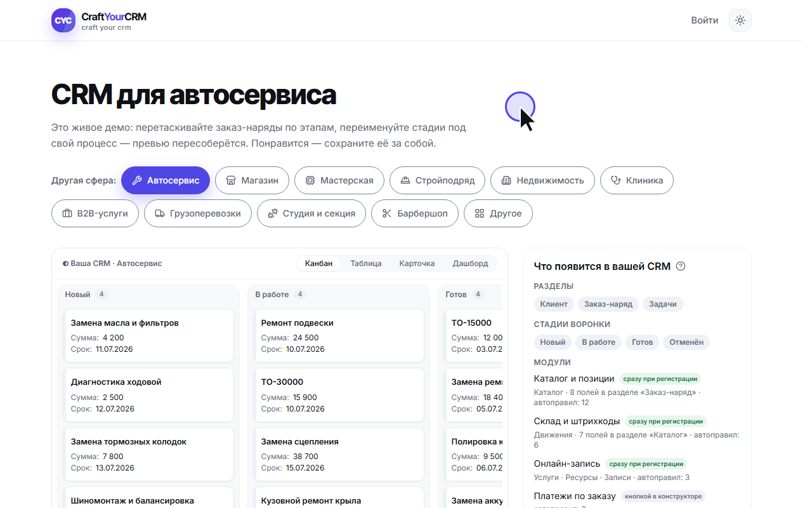
Task: Click the Задачи section chip
Action: tap(663, 304)
